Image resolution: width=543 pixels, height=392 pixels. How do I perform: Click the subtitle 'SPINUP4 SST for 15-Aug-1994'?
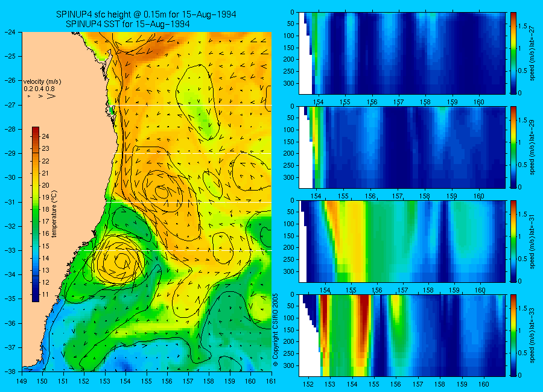(128, 24)
